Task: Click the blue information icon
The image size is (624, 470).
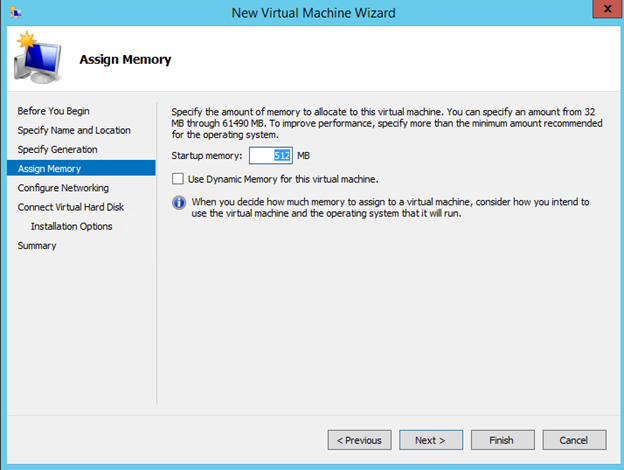Action: tap(179, 202)
